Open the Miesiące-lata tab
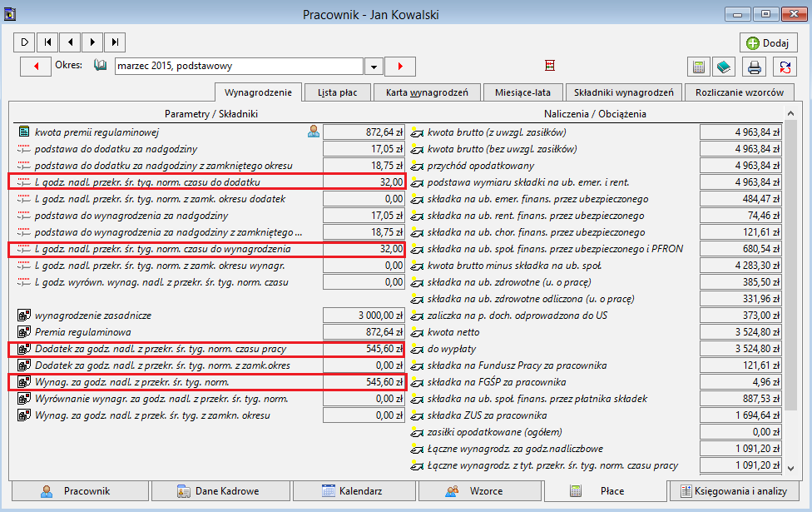Image resolution: width=812 pixels, height=512 pixels. (522, 92)
